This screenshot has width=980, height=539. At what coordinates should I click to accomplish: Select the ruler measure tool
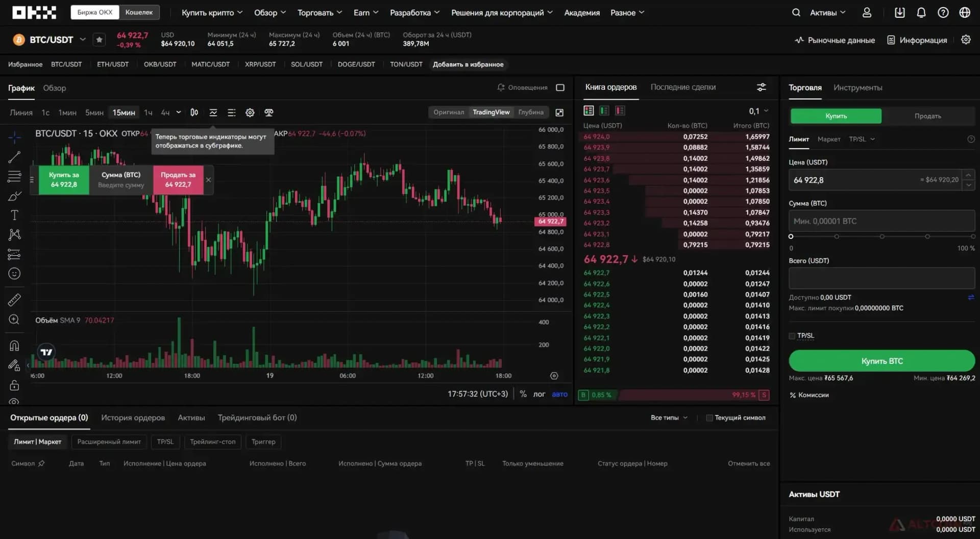pos(14,300)
